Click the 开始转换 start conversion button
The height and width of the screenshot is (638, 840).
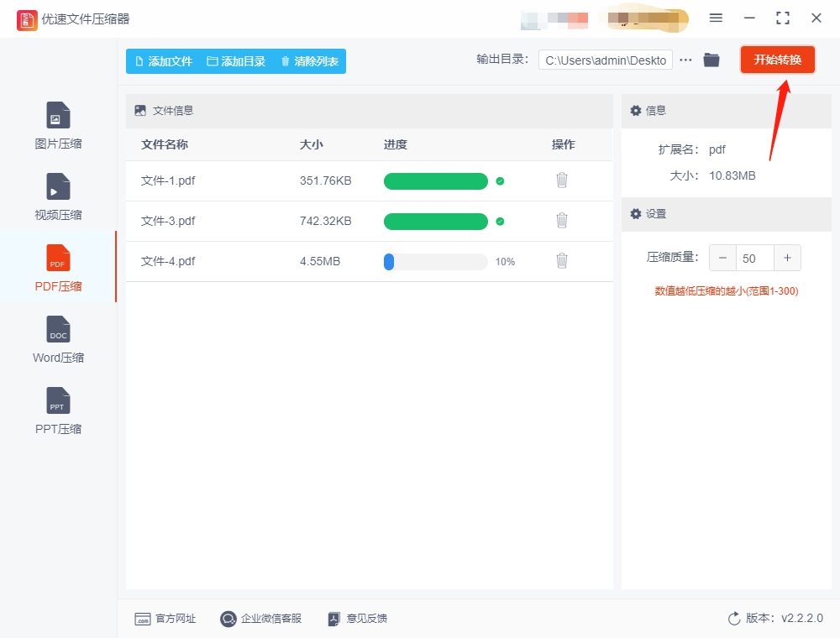coord(778,60)
